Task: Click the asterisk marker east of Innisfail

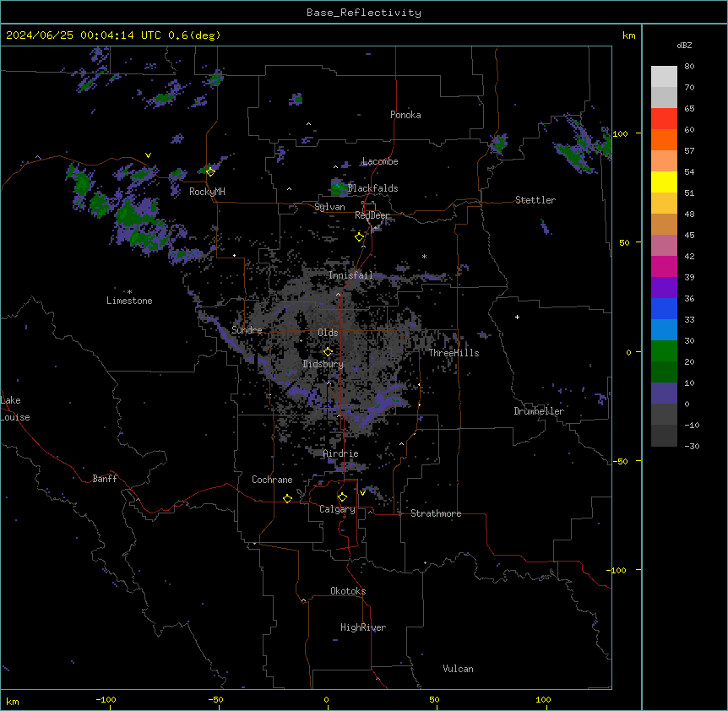Action: click(424, 256)
